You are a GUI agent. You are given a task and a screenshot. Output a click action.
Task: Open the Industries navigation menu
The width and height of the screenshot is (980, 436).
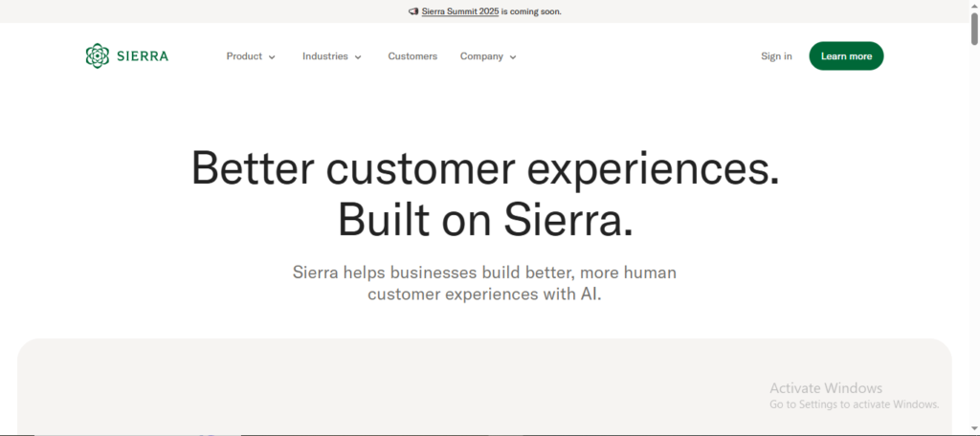click(325, 56)
